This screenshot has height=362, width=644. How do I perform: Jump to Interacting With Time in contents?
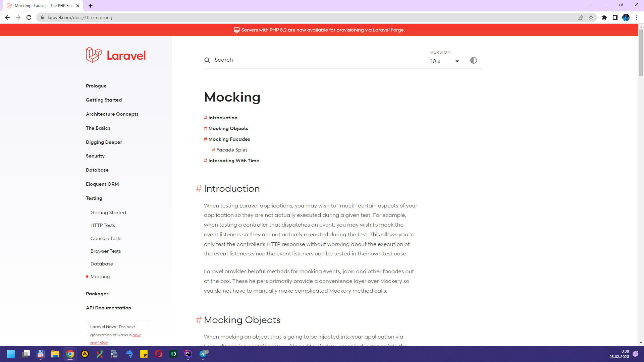click(x=234, y=161)
